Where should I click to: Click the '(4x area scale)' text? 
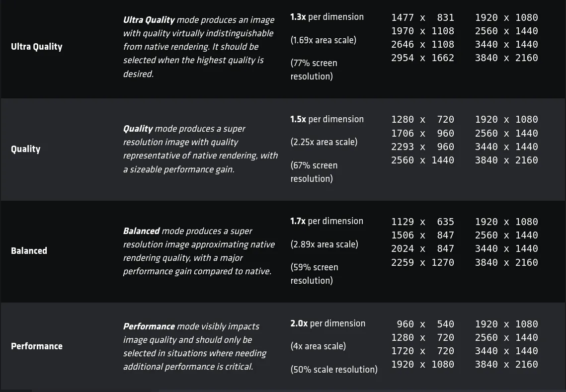point(318,346)
